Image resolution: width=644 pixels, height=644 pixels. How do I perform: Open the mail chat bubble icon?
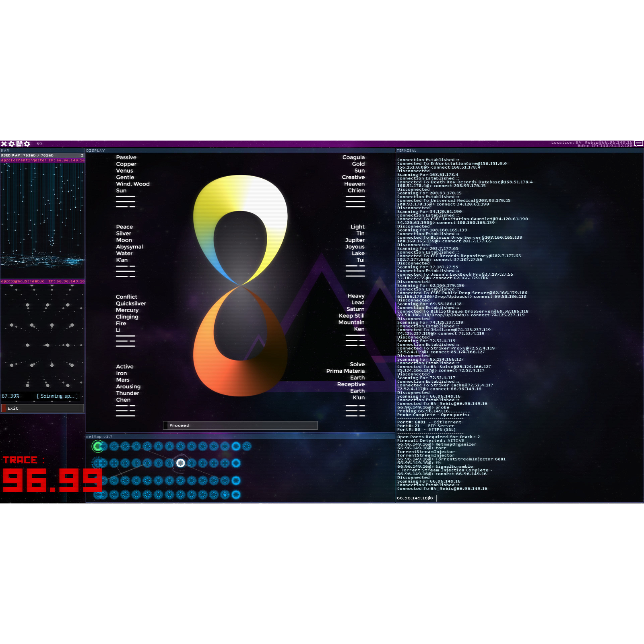[638, 143]
